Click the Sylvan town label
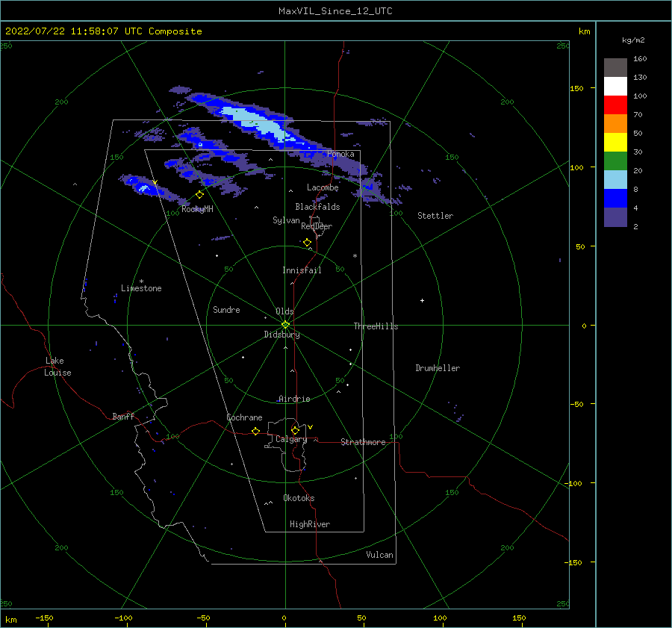This screenshot has height=628, width=672. pos(286,220)
